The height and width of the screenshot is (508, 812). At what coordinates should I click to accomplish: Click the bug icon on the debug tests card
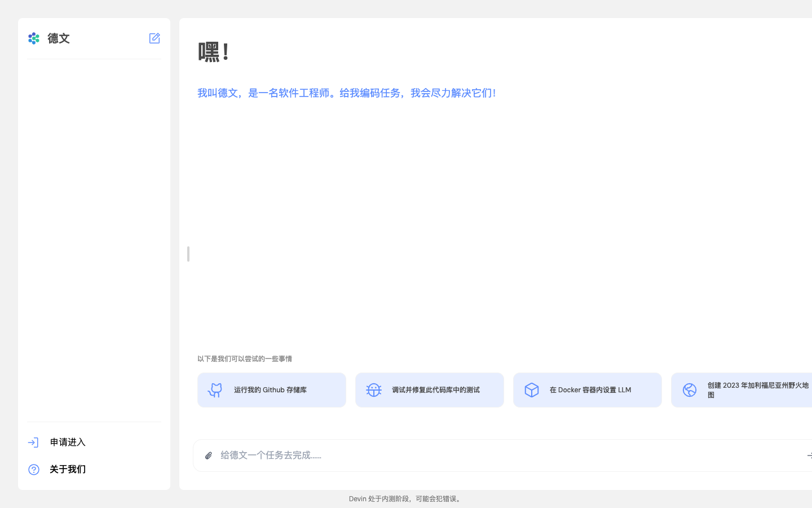[373, 389]
